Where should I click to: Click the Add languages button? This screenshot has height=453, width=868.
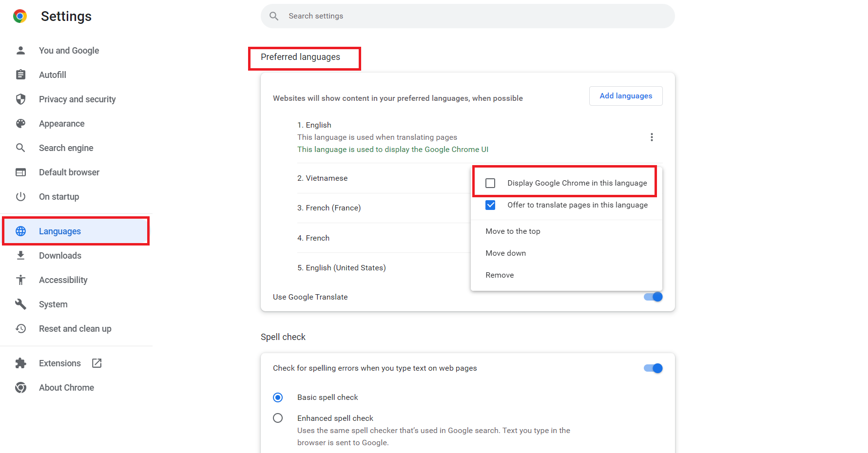point(626,96)
